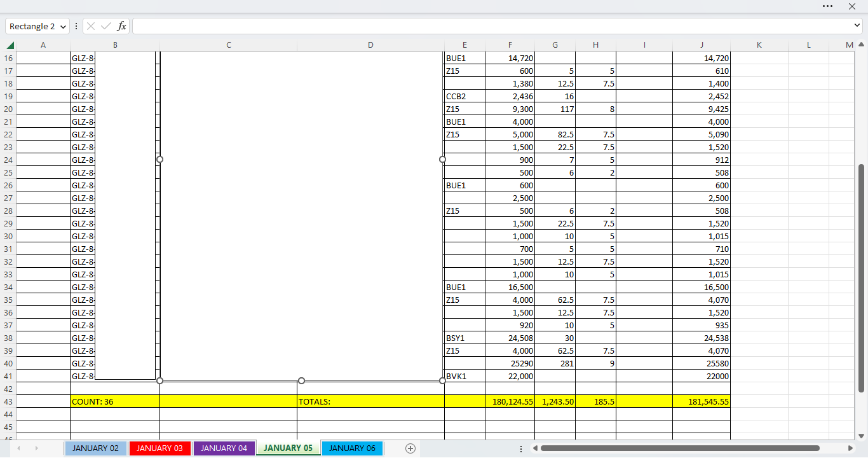Select column K header
The height and width of the screenshot is (458, 868).
tap(759, 45)
